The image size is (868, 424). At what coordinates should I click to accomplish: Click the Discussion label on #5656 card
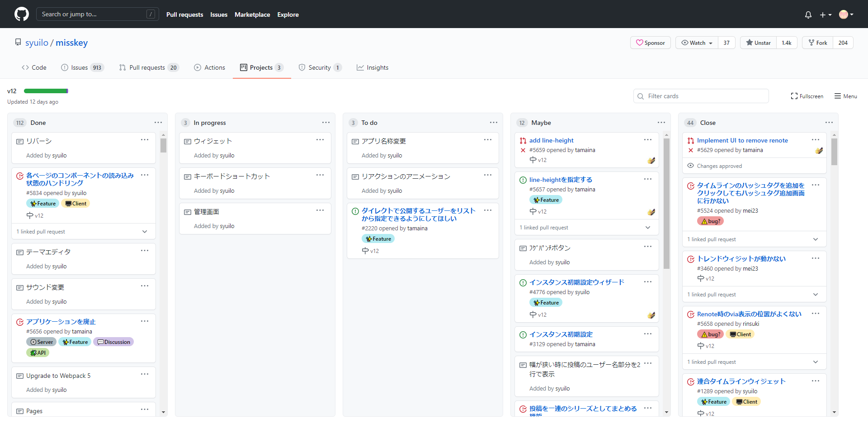(x=113, y=342)
